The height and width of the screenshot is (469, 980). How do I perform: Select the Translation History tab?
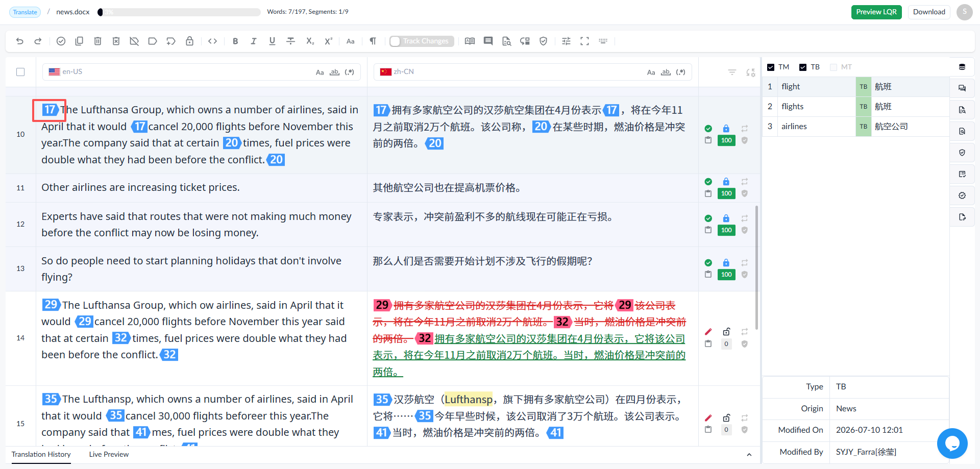[x=41, y=454]
